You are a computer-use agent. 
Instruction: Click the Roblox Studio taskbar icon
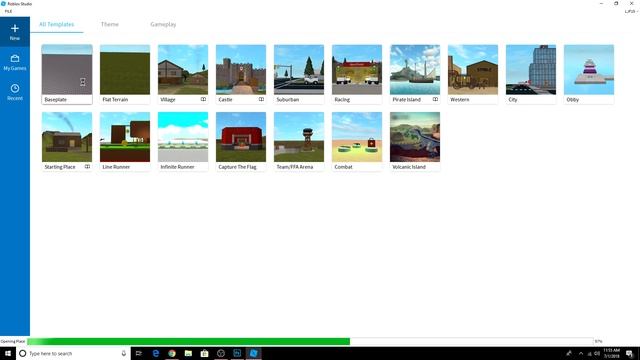[253, 353]
